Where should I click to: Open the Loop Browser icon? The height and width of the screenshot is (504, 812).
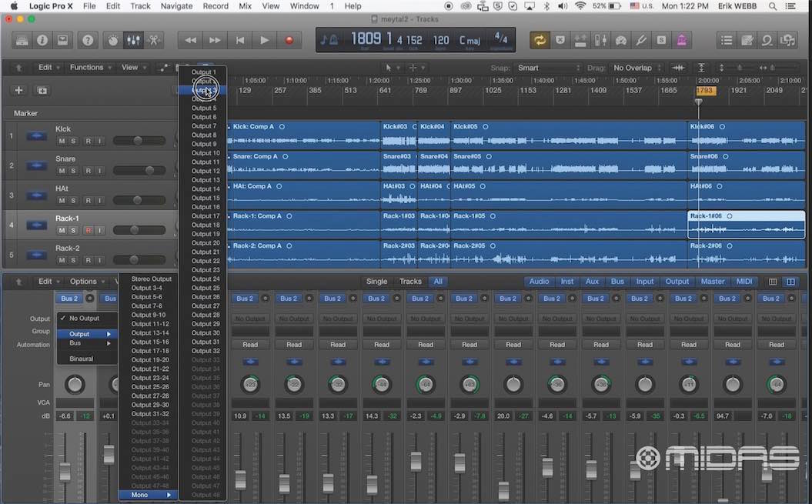click(767, 40)
